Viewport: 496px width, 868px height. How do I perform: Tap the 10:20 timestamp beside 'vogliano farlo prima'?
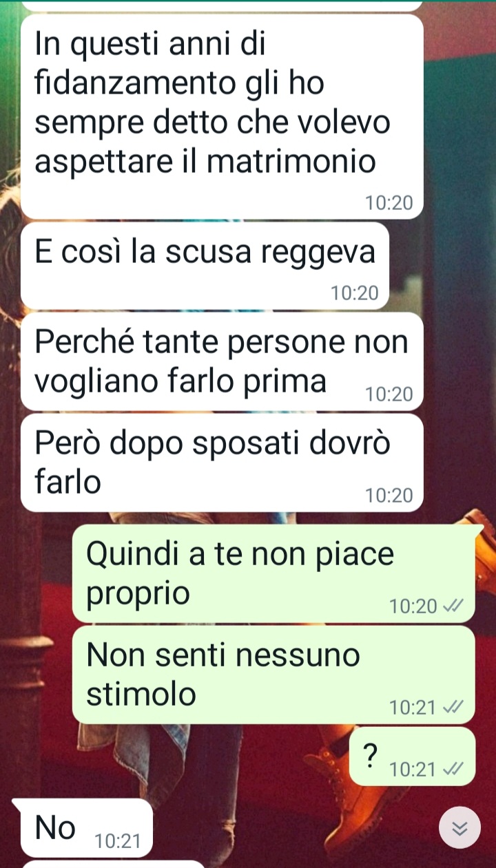pyautogui.click(x=389, y=394)
